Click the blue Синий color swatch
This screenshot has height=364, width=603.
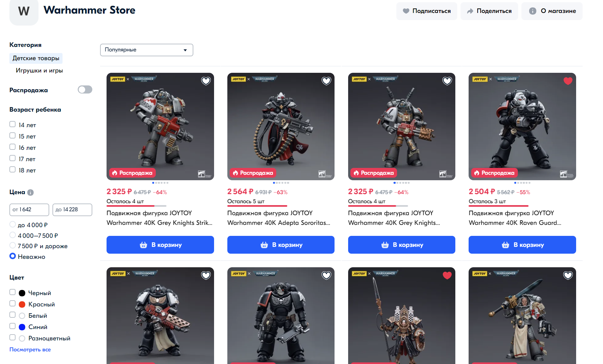[22, 327]
